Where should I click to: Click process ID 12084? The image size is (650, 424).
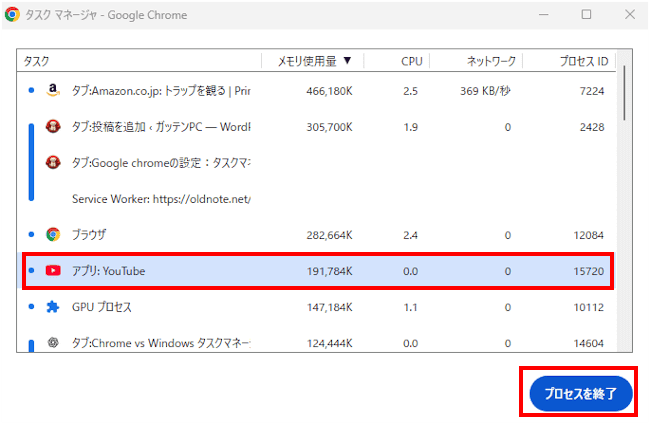[589, 235]
